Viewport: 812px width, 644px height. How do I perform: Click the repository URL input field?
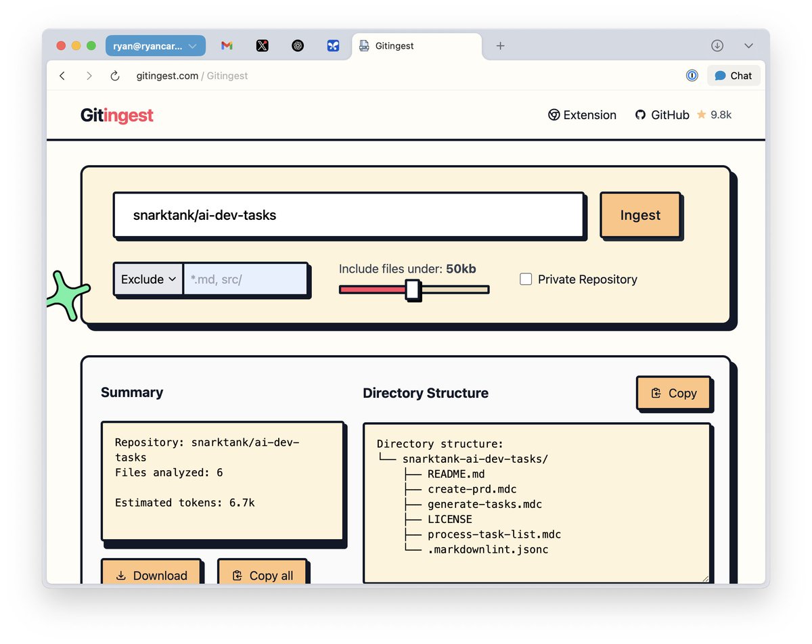pos(348,215)
